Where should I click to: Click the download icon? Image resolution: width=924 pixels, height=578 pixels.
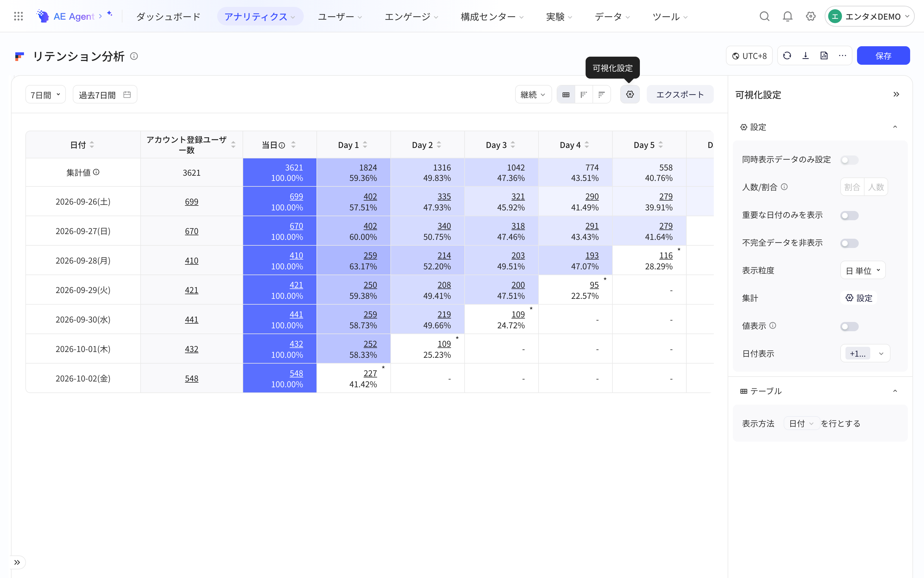click(x=806, y=56)
